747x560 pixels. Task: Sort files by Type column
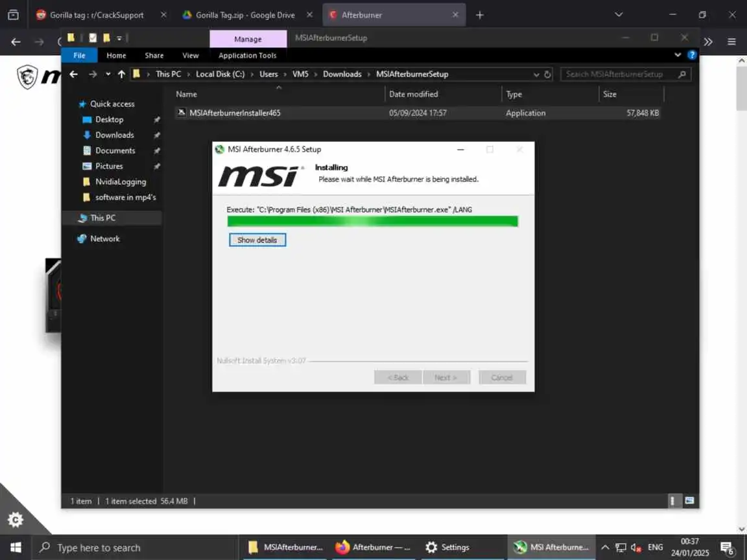(551, 94)
